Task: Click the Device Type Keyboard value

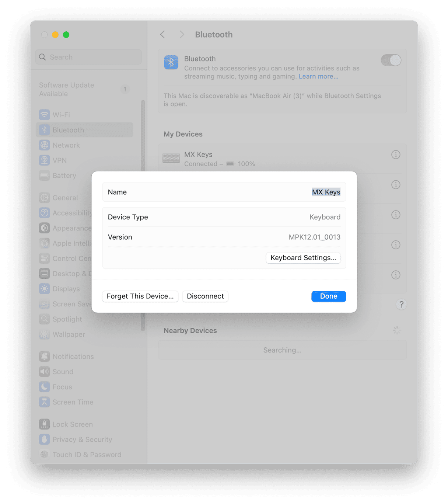Action: (325, 217)
